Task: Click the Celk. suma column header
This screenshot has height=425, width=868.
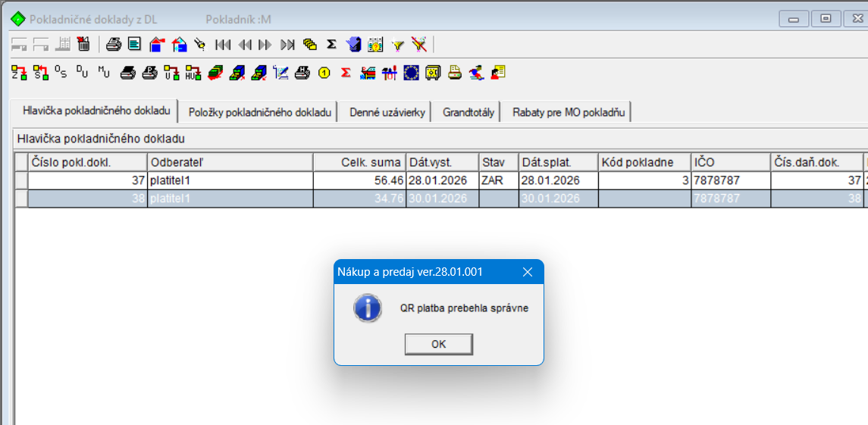Action: (x=360, y=162)
